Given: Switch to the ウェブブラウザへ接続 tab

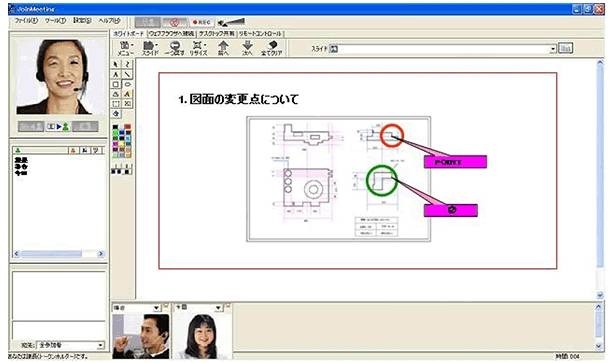Looking at the screenshot, I should click(171, 34).
